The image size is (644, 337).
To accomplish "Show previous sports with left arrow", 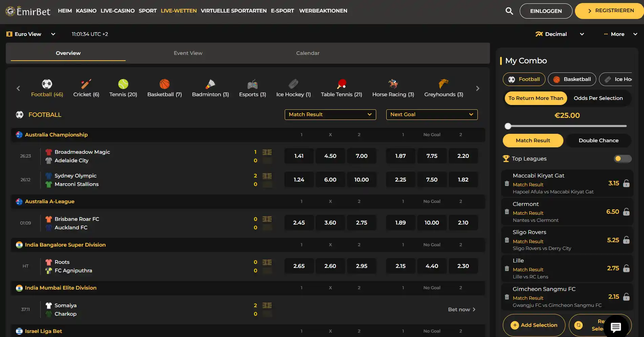I will (18, 88).
